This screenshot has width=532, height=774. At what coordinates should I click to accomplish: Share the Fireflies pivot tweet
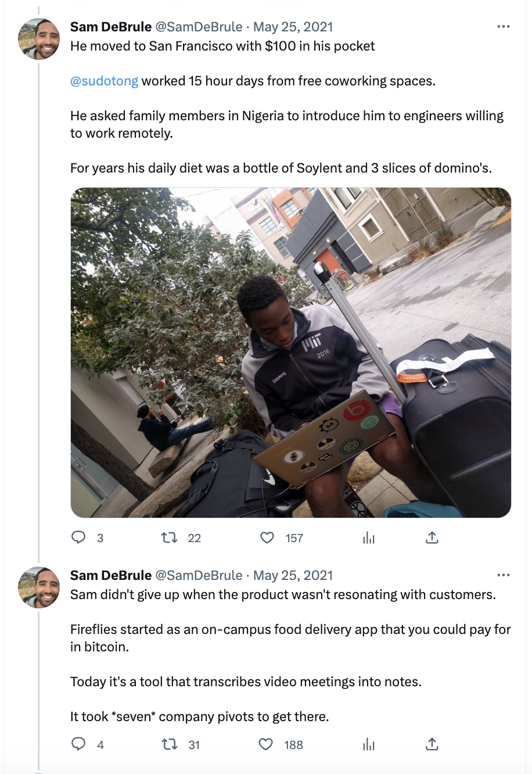coord(432,744)
